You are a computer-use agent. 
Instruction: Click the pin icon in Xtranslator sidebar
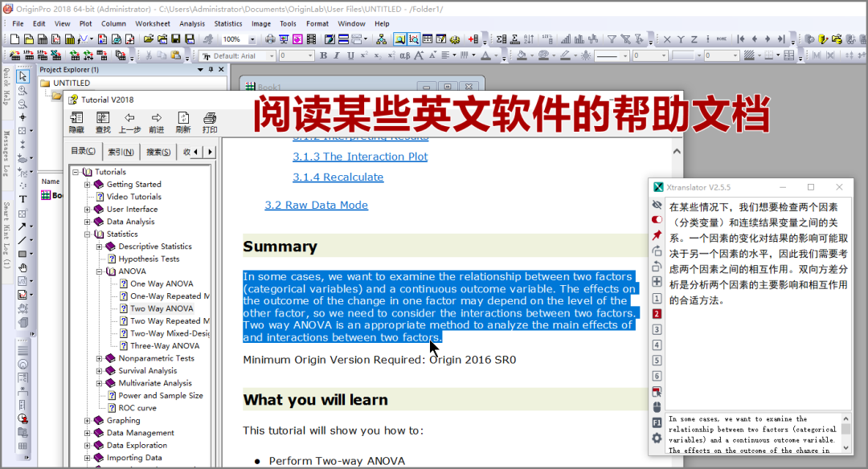[657, 235]
